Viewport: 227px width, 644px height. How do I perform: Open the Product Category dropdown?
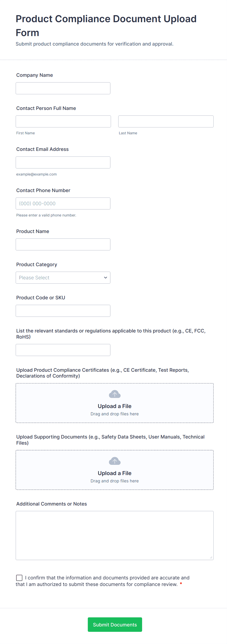click(63, 278)
